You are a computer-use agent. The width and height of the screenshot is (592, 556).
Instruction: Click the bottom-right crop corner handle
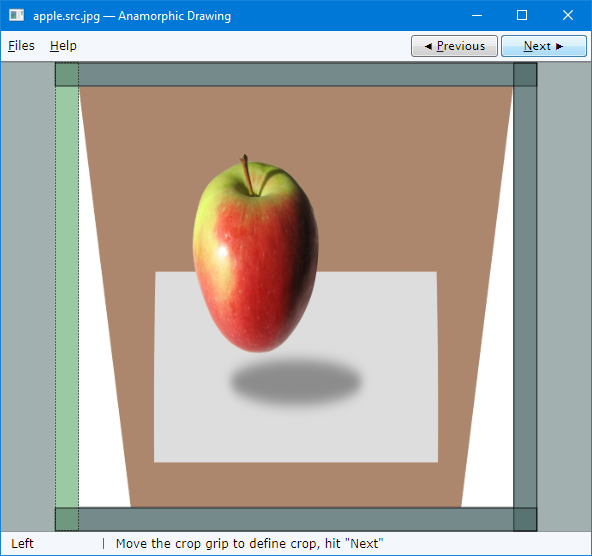[525, 519]
